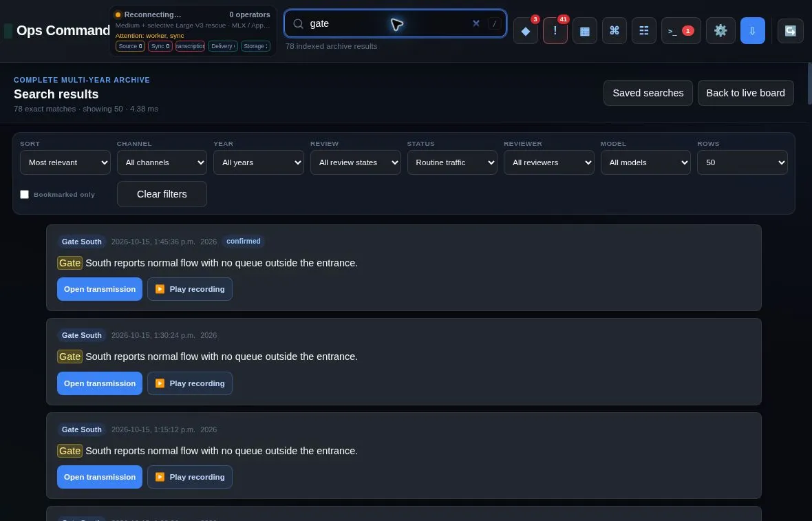This screenshot has height=521, width=812.
Task: Click the highlighted 'Gate' word in the 1:15:12 result
Action: point(70,451)
